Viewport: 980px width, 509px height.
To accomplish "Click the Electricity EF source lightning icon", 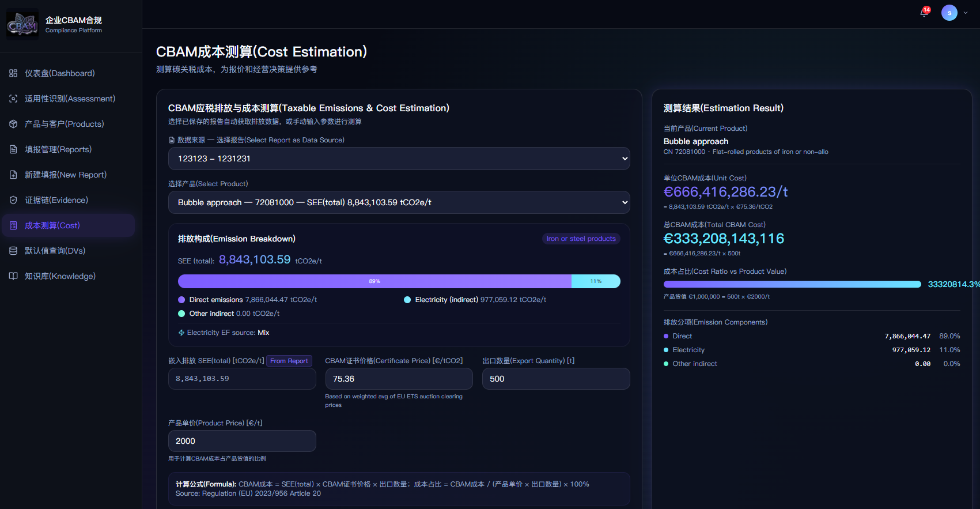I will click(181, 333).
